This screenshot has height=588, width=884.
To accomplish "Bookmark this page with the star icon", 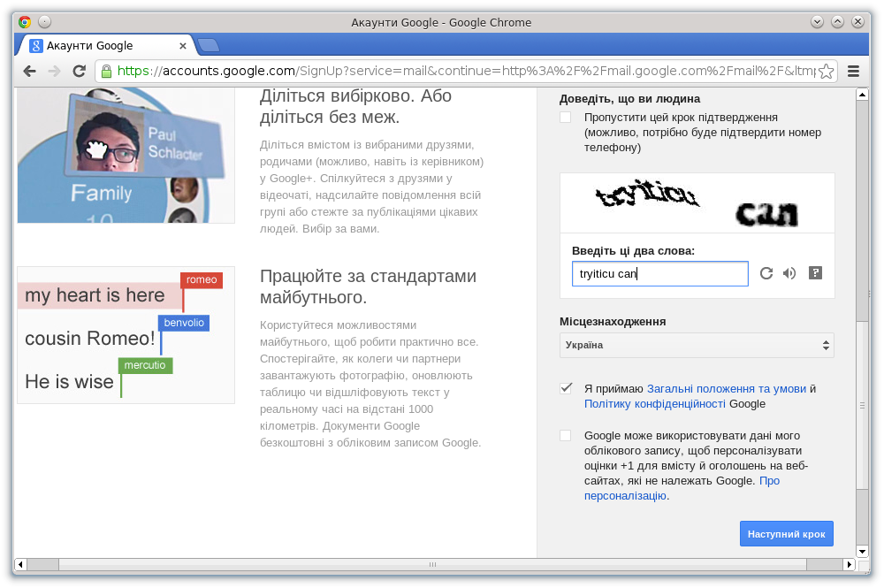I will [x=826, y=71].
